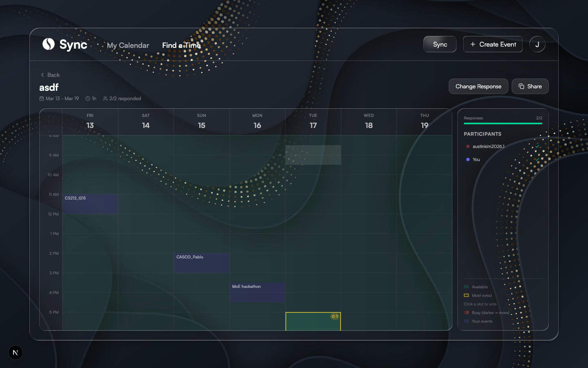The width and height of the screenshot is (588, 368).
Task: Switch to the My Calendar tab
Action: 128,45
